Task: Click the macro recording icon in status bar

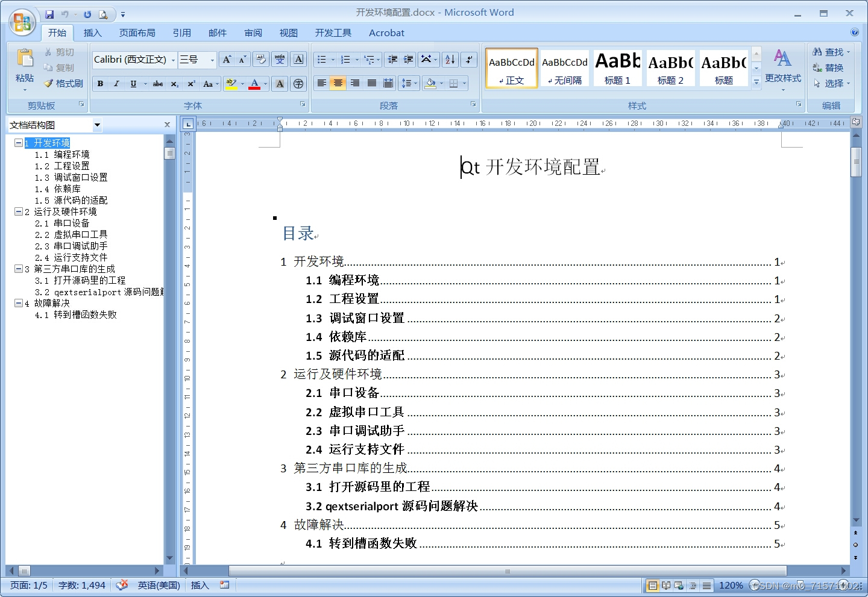Action: click(x=225, y=585)
